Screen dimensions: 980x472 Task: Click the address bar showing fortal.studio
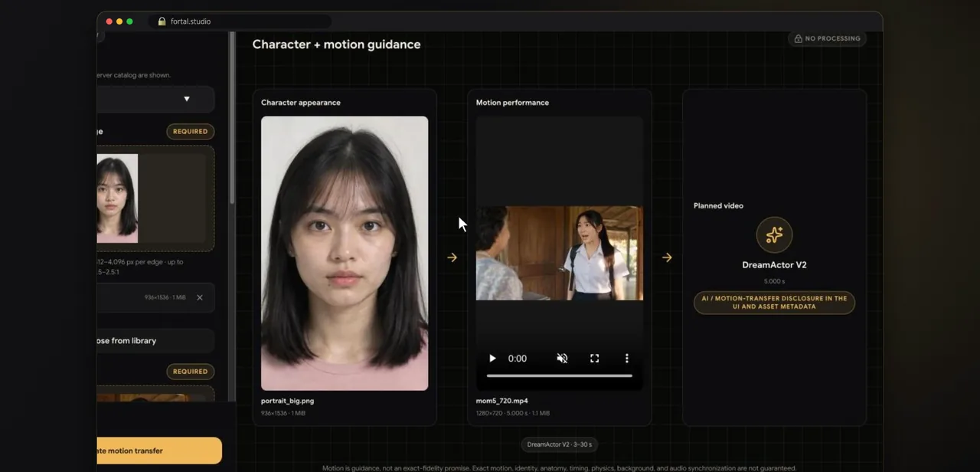coord(240,21)
